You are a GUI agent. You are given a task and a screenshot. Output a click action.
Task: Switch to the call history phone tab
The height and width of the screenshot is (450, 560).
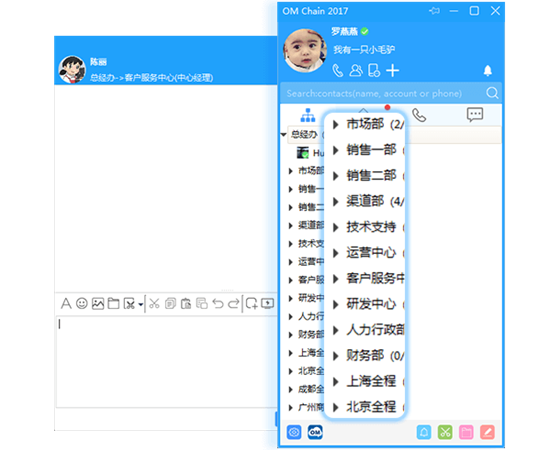[419, 115]
